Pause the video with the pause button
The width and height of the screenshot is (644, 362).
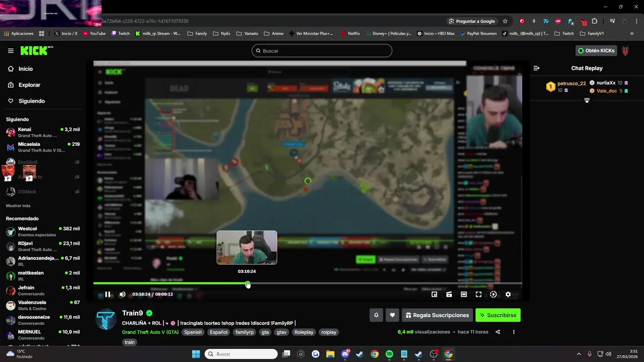(x=107, y=295)
